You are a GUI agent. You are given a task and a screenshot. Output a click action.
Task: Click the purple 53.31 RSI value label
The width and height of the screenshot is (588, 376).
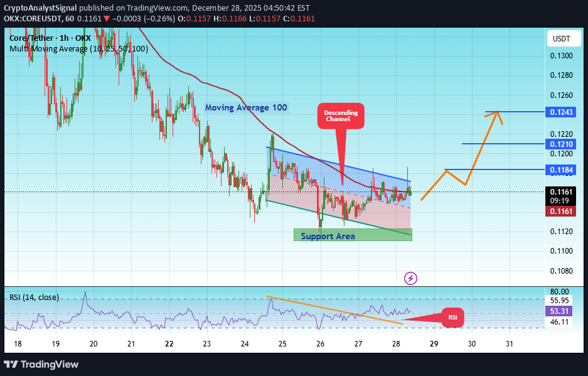[560, 309]
